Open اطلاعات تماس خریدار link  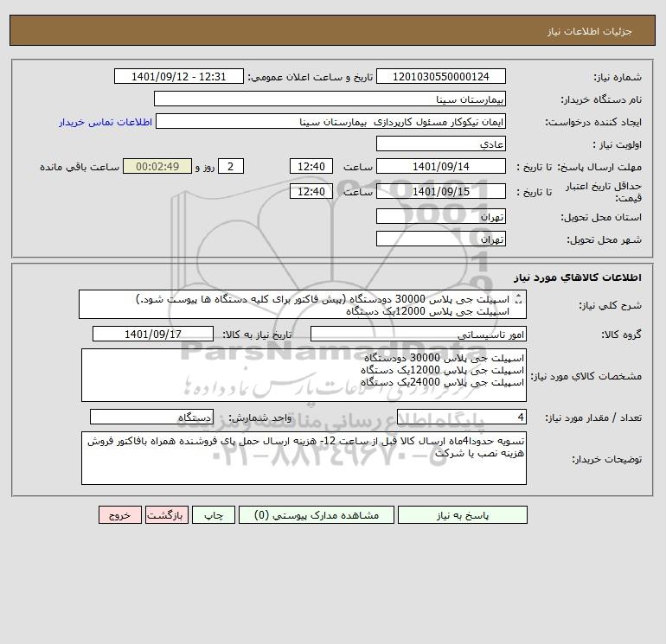coord(106,122)
